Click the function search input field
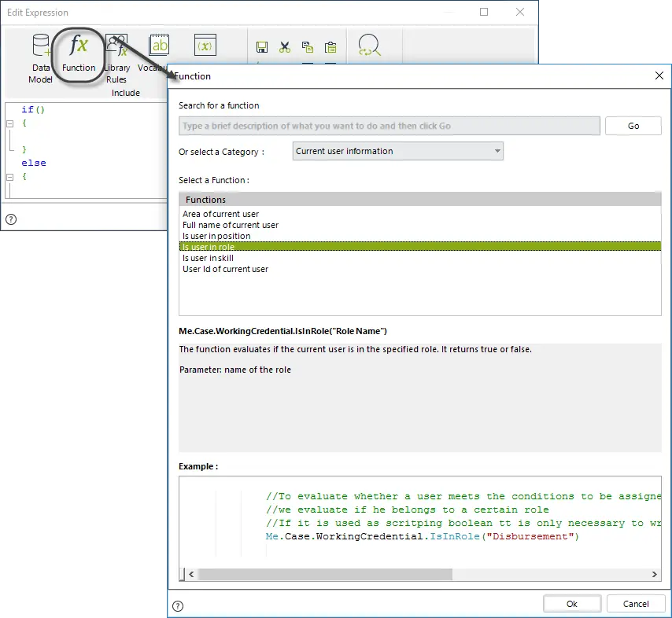 click(x=390, y=126)
